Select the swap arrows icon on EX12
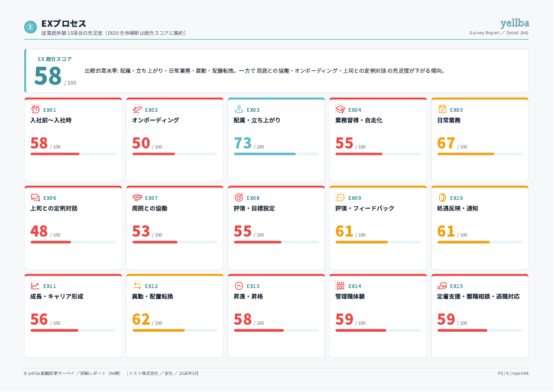 coord(137,285)
